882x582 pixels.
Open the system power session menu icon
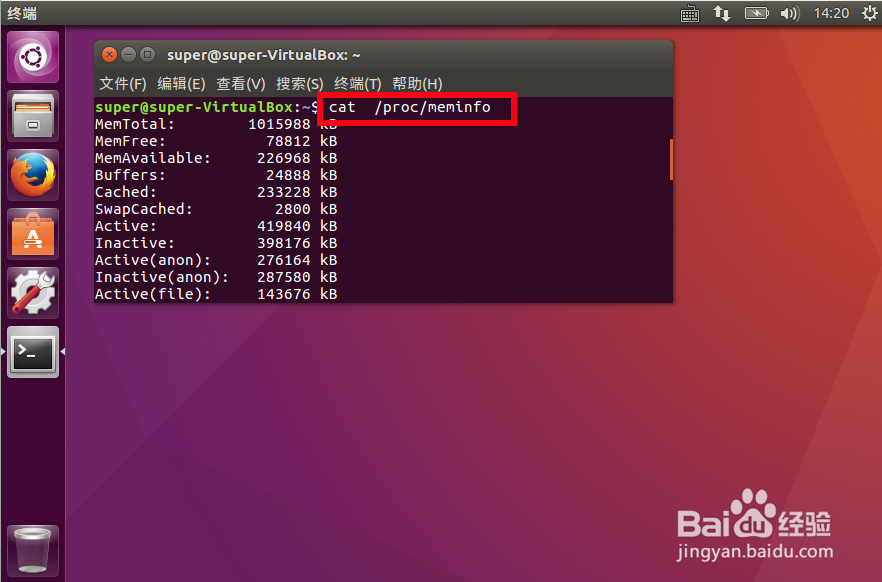point(870,13)
